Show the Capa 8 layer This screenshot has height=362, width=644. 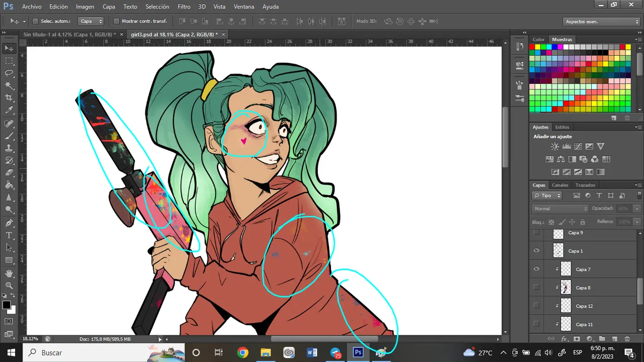536,287
